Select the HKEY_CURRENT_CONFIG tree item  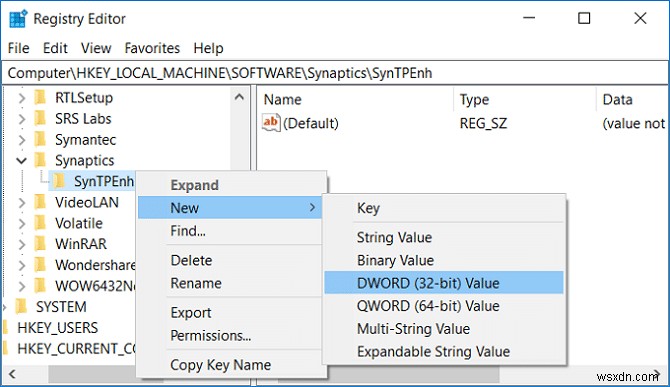pyautogui.click(x=76, y=349)
